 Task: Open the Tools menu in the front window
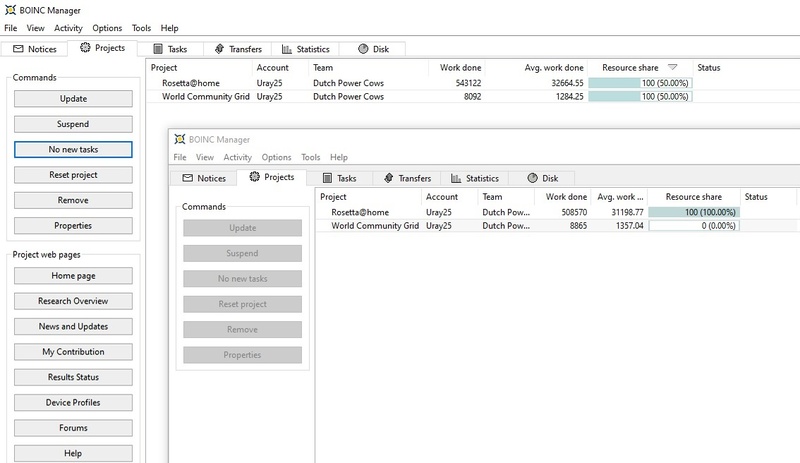point(311,157)
